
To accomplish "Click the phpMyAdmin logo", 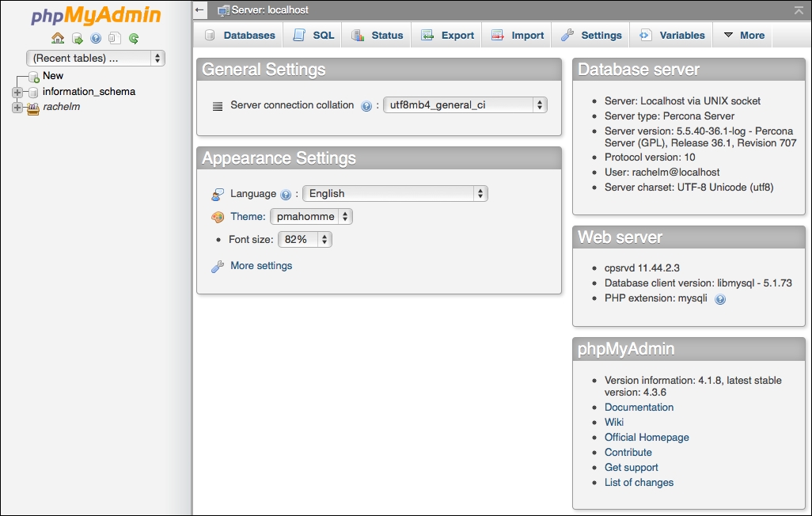I will coord(96,15).
